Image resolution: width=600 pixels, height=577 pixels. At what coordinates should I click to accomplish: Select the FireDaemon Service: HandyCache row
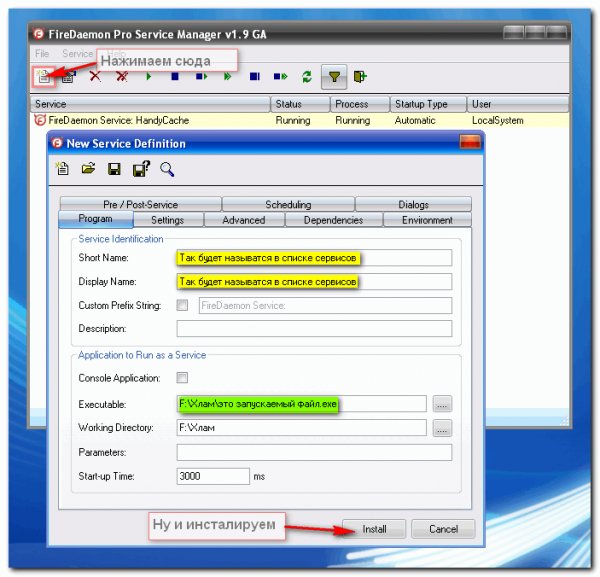300,120
